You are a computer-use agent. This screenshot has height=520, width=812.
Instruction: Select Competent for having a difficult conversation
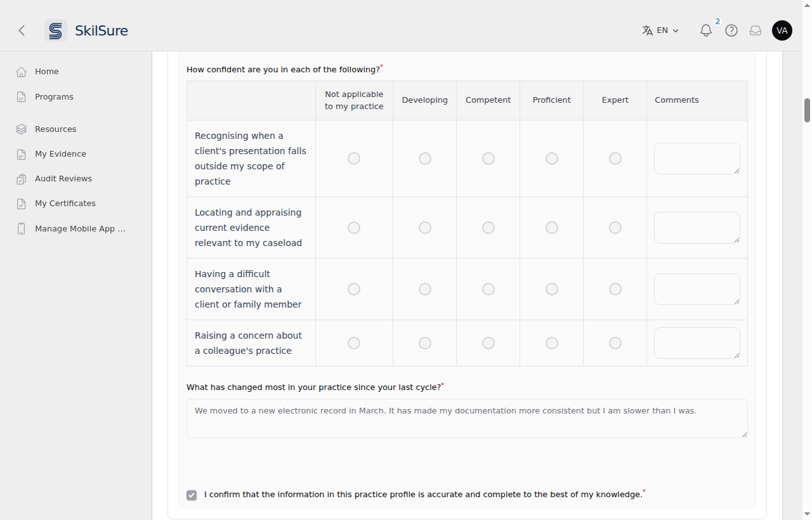(488, 289)
